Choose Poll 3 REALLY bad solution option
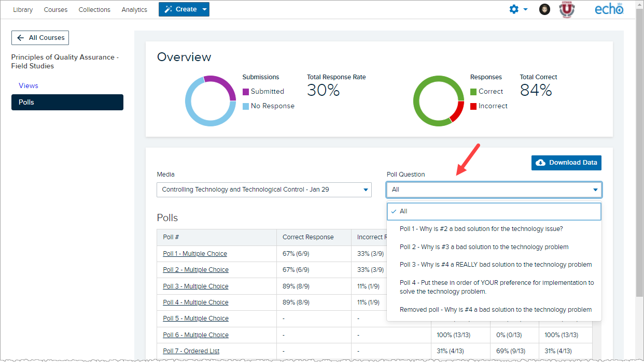 click(x=494, y=265)
